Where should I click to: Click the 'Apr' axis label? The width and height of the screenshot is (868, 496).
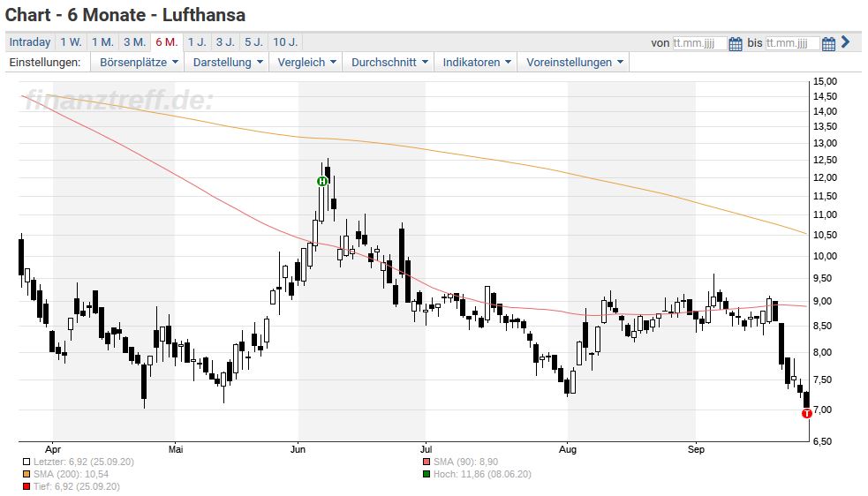[x=53, y=449]
